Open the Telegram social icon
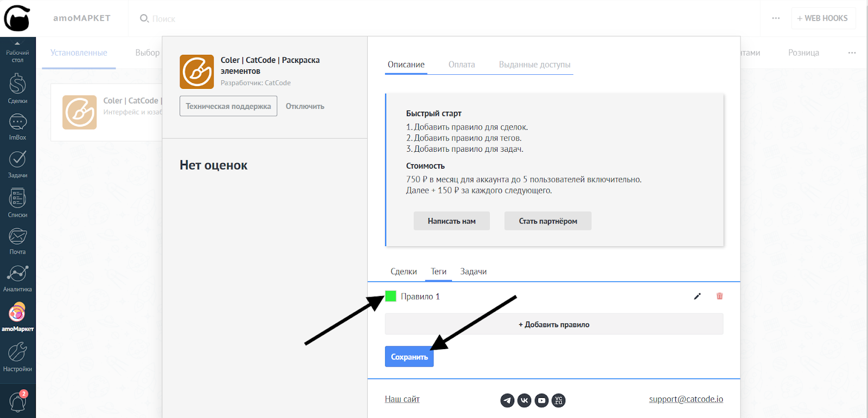The image size is (868, 418). point(507,401)
